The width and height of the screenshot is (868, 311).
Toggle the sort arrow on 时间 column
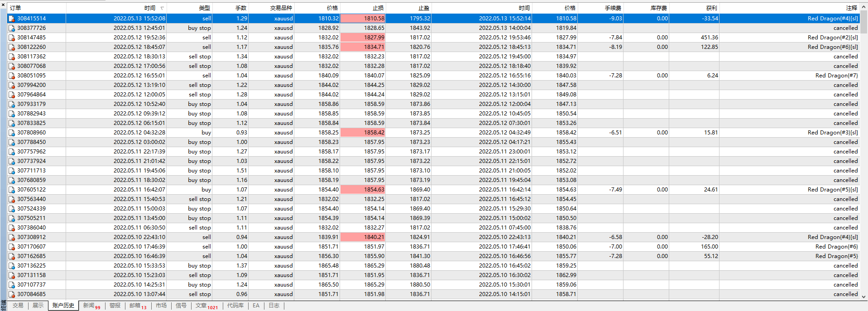(162, 8)
